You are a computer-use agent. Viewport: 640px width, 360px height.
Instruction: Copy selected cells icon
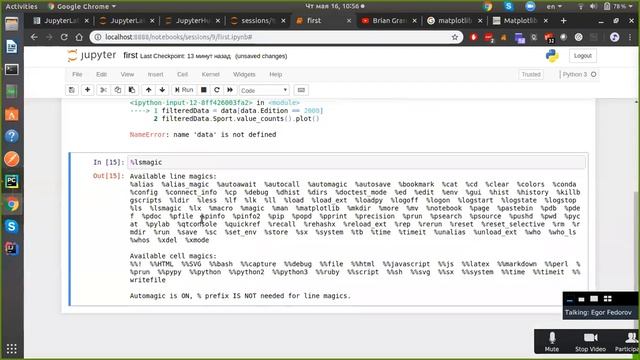(x=118, y=90)
